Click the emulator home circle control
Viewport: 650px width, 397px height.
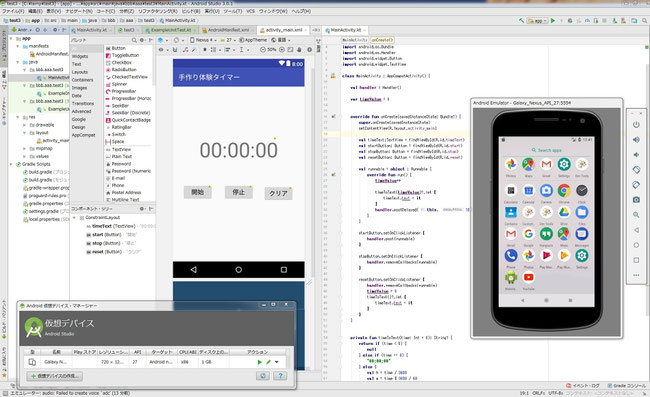[636, 245]
